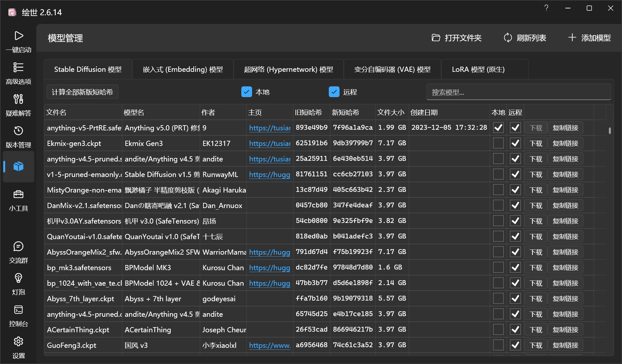This screenshot has width=622, height=364.
Task: Copy link for QuanYoutai-v1.0 model
Action: tap(565, 237)
